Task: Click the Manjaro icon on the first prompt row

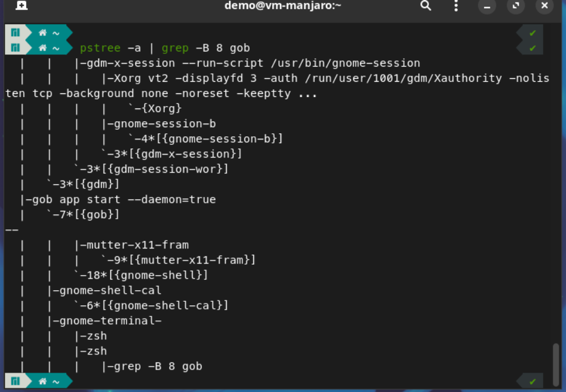Action: pyautogui.click(x=15, y=32)
